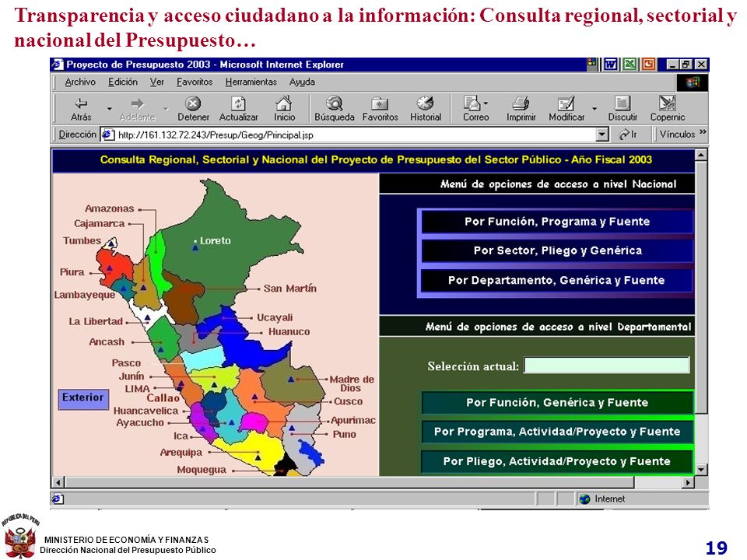Click the Windows logo throbber icon
This screenshot has height=560, width=747.
(693, 82)
